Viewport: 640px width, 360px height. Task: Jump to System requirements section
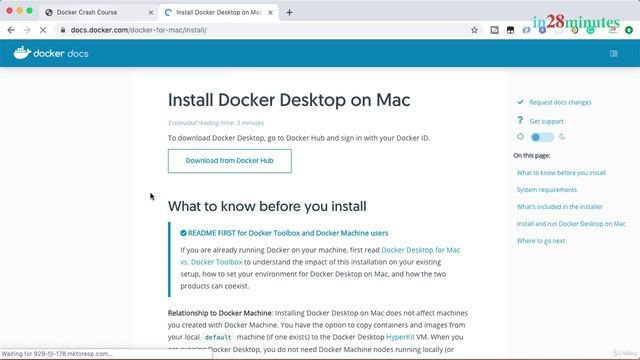547,190
